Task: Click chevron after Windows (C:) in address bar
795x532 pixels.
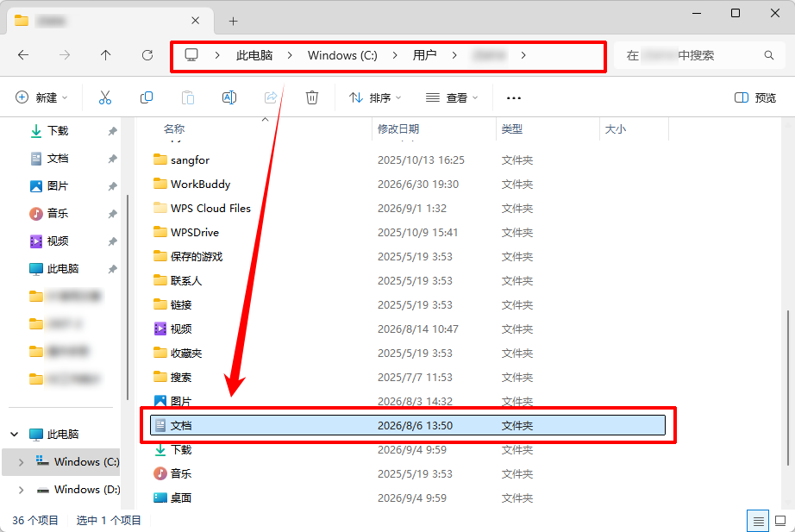Action: pyautogui.click(x=394, y=55)
